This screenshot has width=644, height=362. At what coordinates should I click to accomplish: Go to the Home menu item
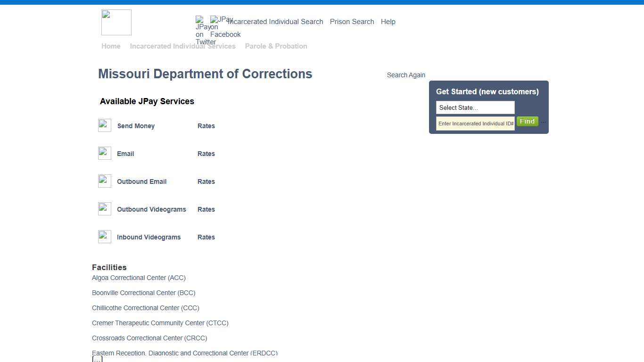click(111, 46)
